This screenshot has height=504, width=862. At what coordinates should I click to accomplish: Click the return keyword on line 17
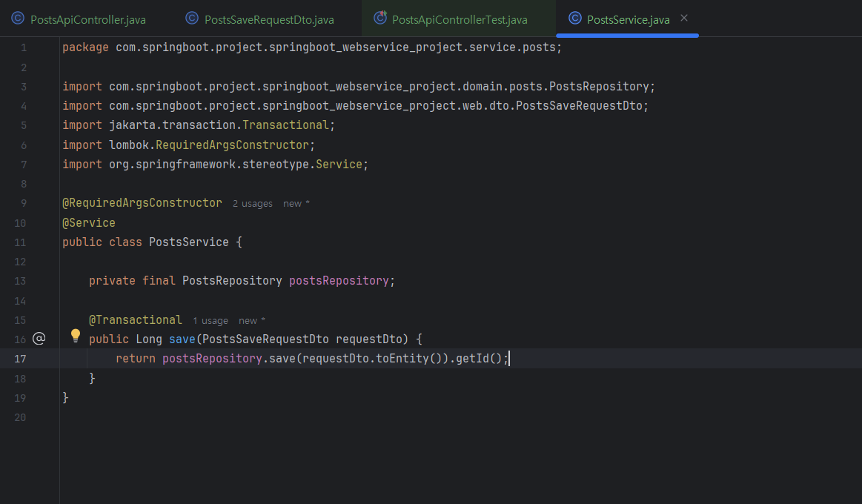coord(135,358)
